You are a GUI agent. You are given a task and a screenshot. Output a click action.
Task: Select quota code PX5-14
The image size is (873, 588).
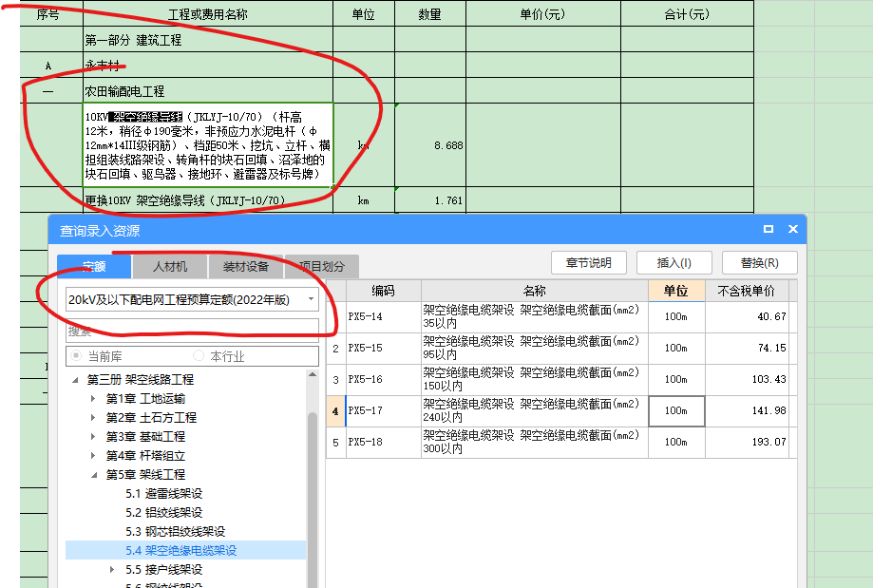coord(383,317)
